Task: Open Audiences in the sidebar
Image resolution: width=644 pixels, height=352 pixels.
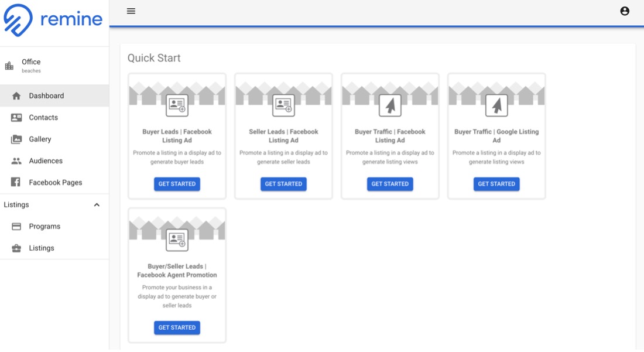Action: click(54, 161)
